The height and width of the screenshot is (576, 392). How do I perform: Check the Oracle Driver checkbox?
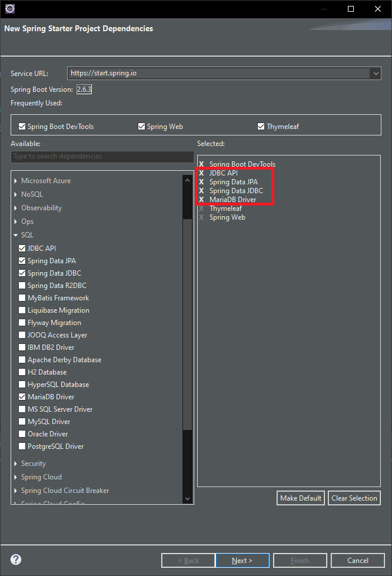22,434
